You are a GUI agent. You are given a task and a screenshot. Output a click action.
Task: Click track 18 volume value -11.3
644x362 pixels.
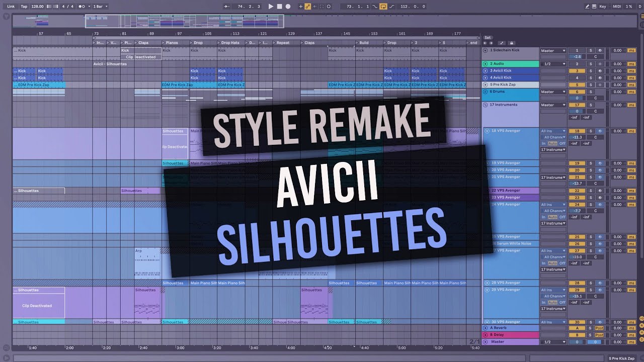click(577, 137)
